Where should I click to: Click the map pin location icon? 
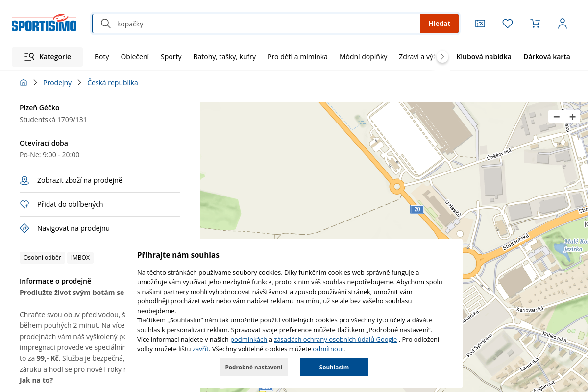click(x=24, y=181)
